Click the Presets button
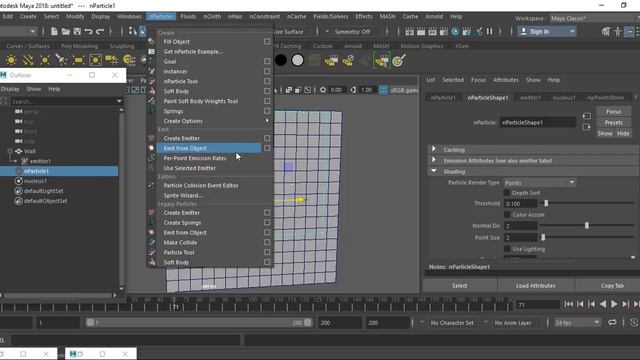 (x=613, y=122)
